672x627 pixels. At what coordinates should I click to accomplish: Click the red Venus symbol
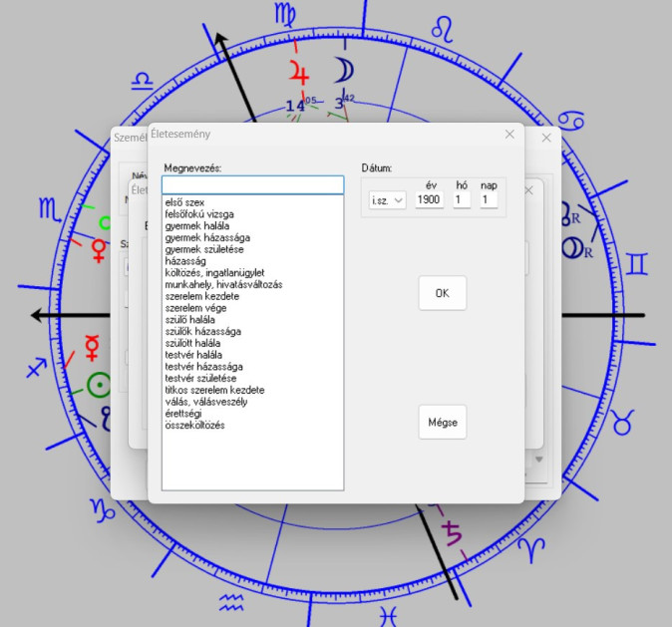click(99, 249)
